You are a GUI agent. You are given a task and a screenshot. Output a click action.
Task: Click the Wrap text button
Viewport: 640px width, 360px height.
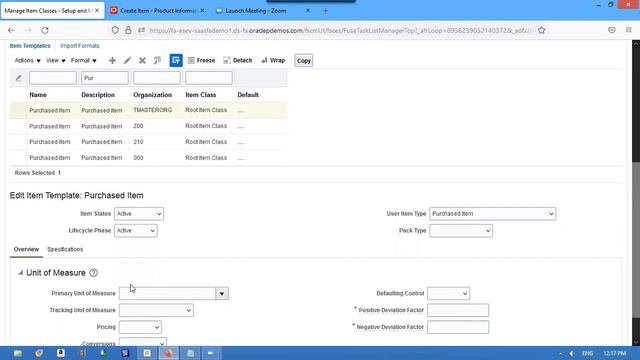pos(273,60)
